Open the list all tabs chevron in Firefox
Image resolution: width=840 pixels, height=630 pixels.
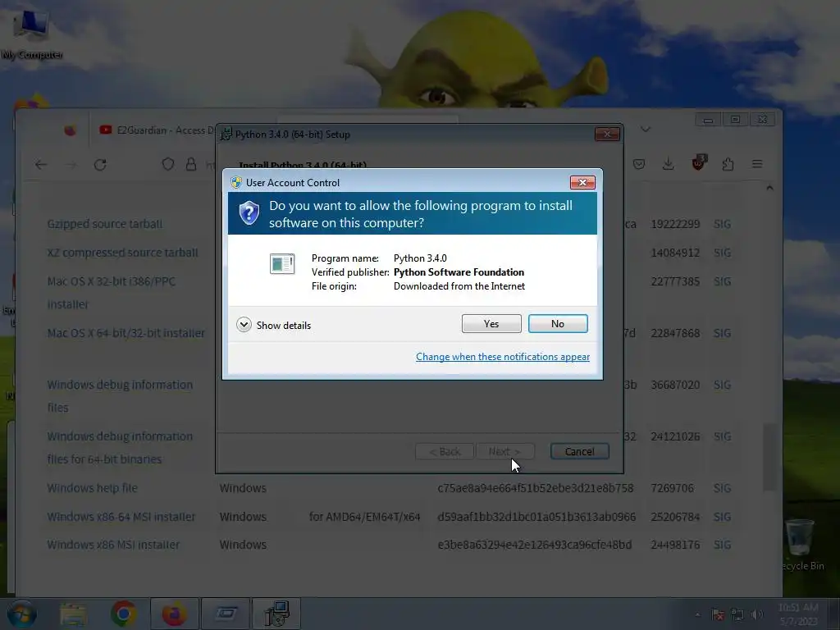[646, 129]
